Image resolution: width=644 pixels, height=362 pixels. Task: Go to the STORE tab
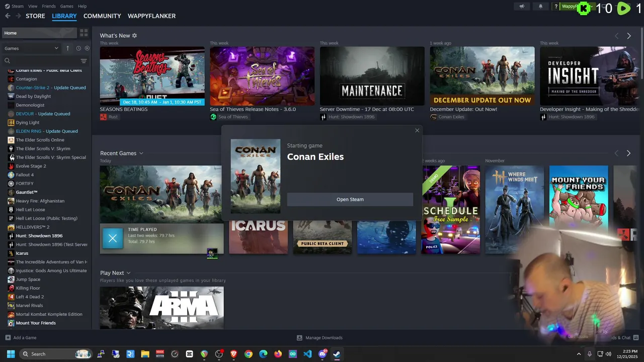pos(35,16)
